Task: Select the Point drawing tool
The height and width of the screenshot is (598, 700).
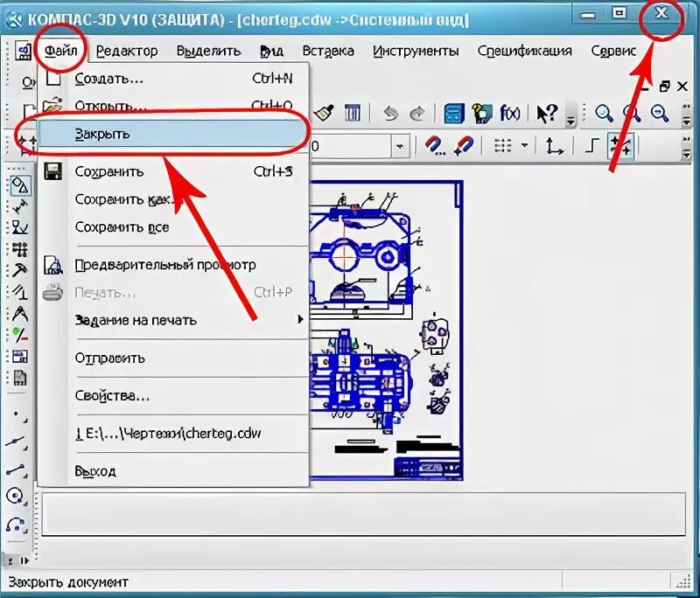Action: coord(17,415)
